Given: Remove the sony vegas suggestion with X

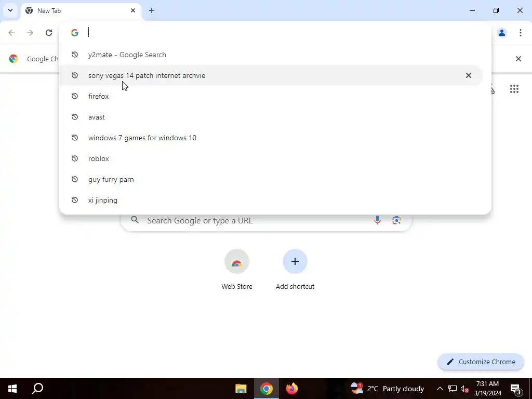Looking at the screenshot, I should pyautogui.click(x=468, y=75).
